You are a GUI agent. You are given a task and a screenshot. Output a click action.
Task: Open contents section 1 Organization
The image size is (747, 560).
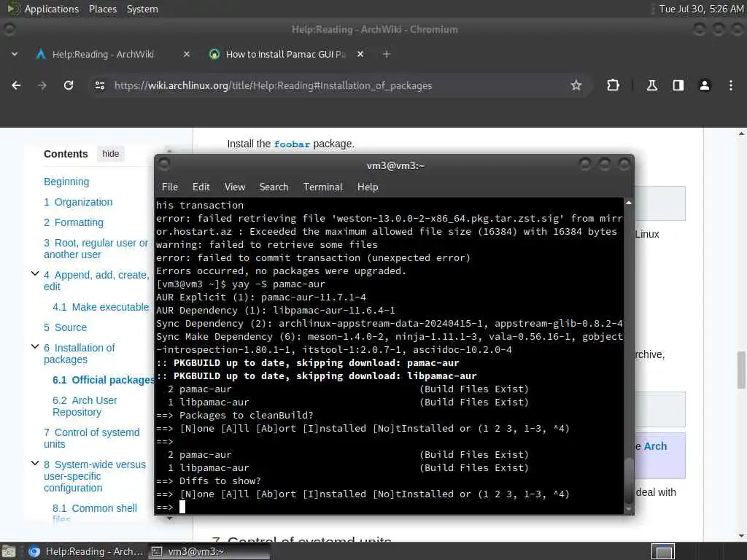[x=78, y=202]
